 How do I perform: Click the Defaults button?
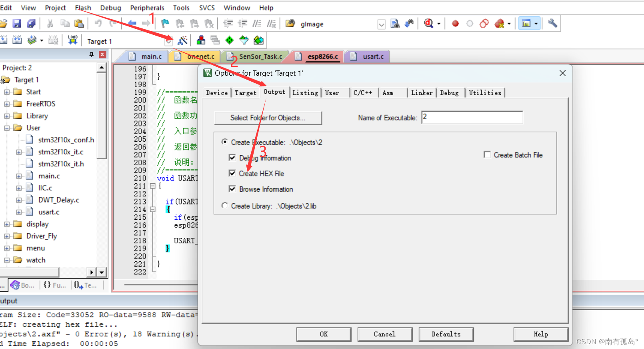(x=446, y=334)
